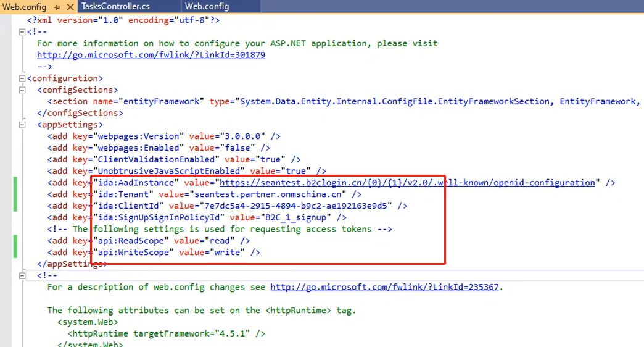Click the "api:ReadScope" key
Viewport: 644px width, 347px height.
click(131, 241)
